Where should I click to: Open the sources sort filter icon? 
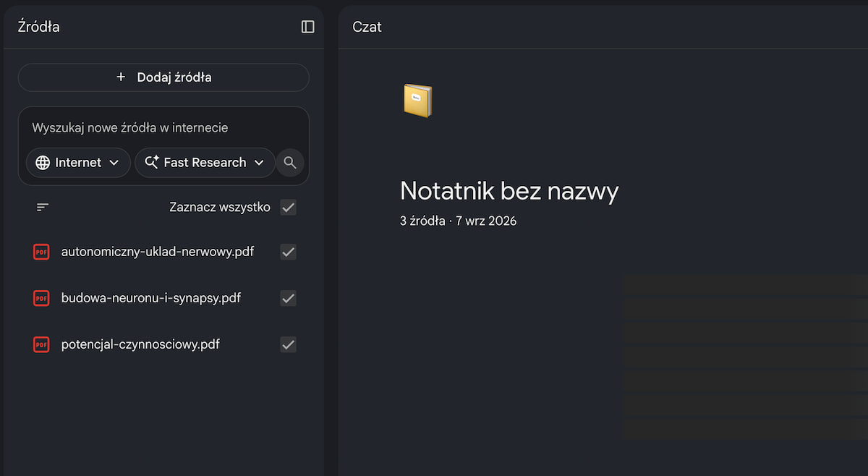43,208
